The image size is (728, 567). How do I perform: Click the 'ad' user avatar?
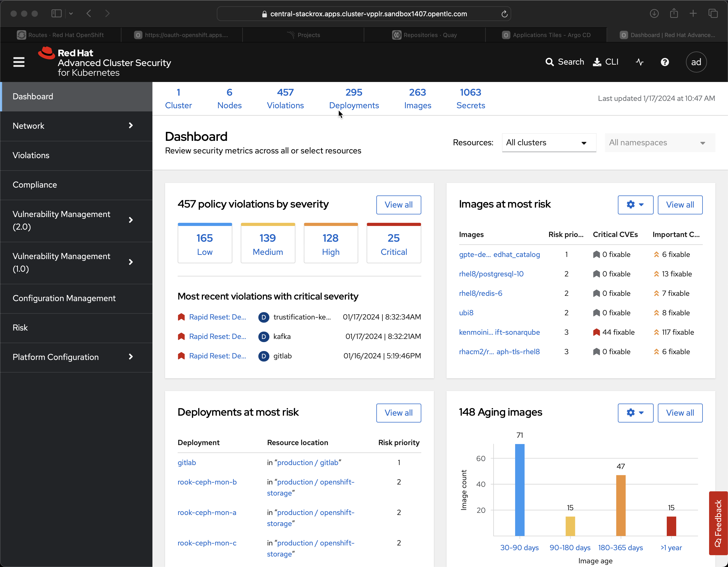(x=696, y=62)
